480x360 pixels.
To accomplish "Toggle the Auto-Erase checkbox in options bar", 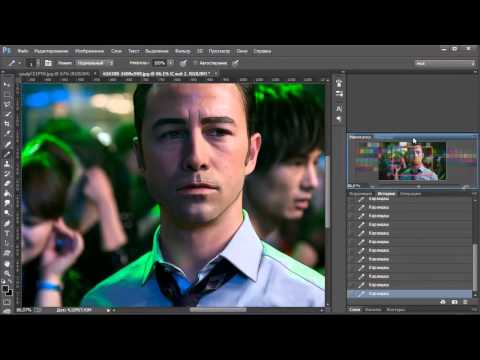I will [195, 63].
